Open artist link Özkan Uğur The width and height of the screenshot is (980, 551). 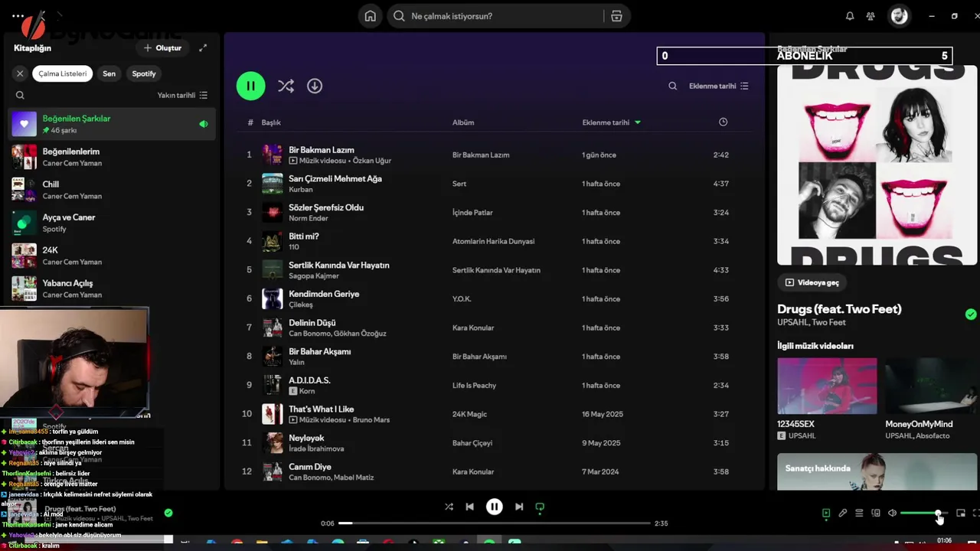click(373, 161)
